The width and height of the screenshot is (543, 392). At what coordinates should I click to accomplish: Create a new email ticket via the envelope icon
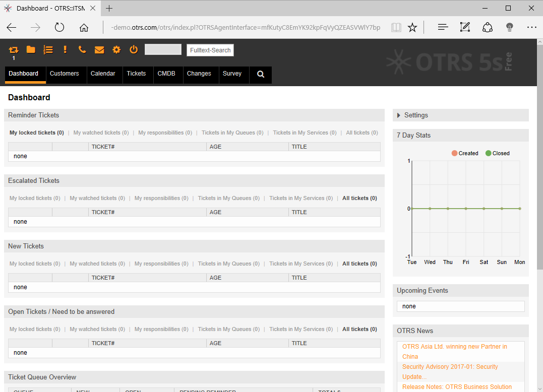[x=99, y=49]
